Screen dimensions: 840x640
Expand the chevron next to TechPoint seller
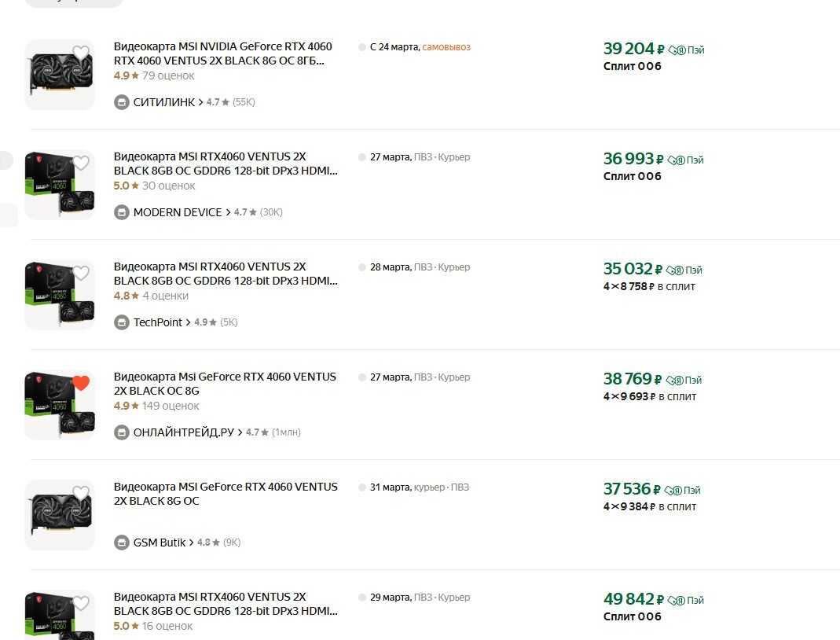(189, 322)
